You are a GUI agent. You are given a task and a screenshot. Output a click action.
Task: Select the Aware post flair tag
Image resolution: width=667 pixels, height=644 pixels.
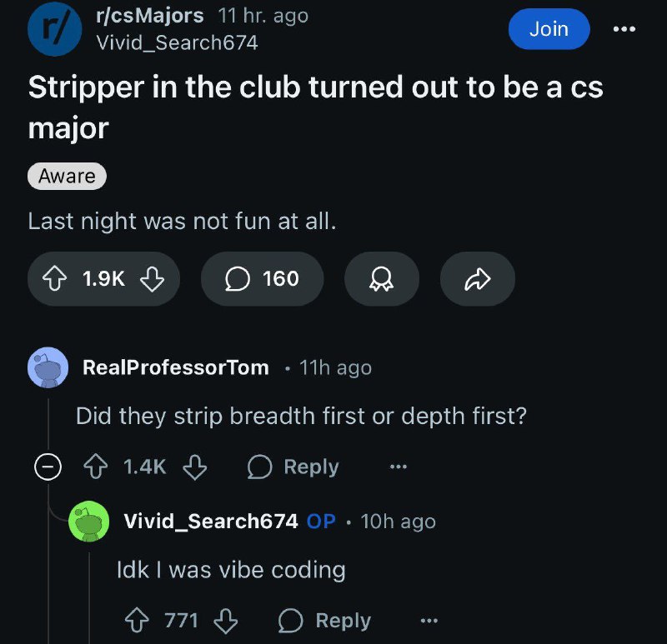click(67, 176)
